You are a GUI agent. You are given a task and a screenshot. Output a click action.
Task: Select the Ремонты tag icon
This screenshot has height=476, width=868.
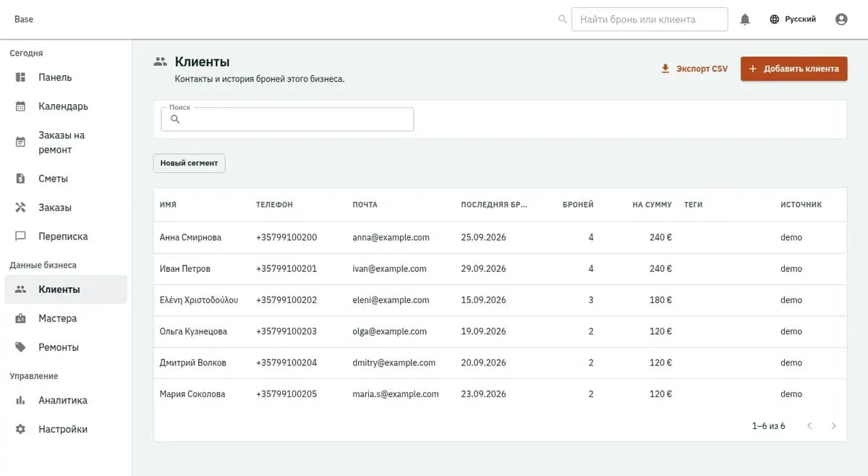pyautogui.click(x=20, y=347)
